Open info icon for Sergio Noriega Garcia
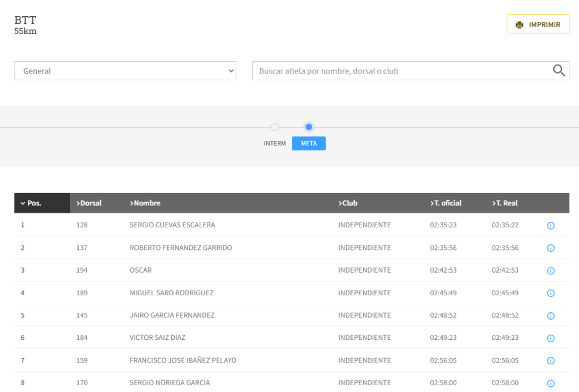 [551, 383]
